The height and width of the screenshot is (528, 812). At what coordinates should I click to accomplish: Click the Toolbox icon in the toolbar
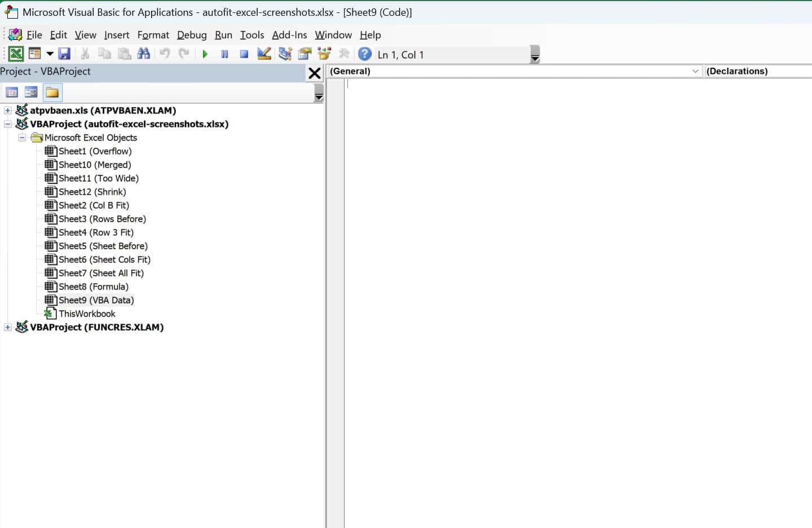(x=344, y=54)
